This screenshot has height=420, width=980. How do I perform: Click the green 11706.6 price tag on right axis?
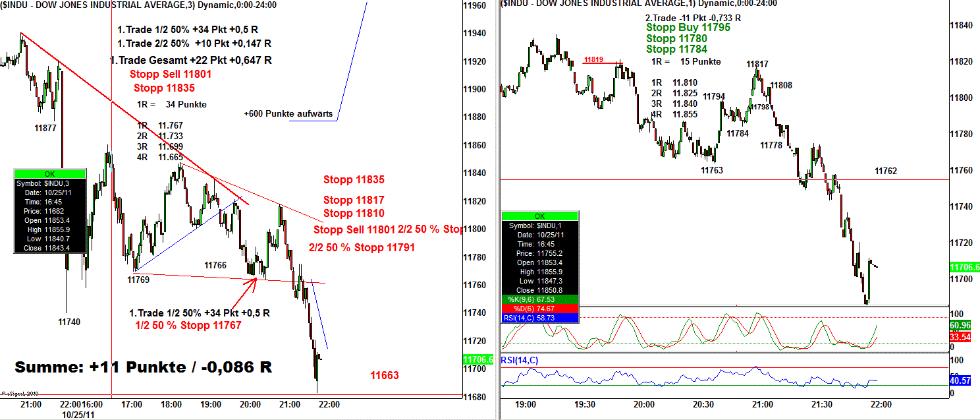[x=964, y=267]
